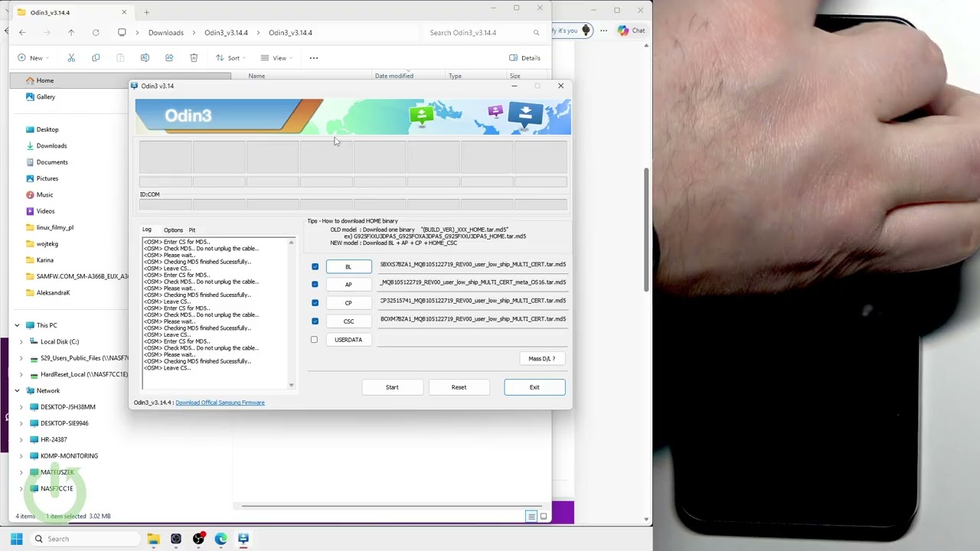Refresh the File Explorer folder

coord(96,32)
